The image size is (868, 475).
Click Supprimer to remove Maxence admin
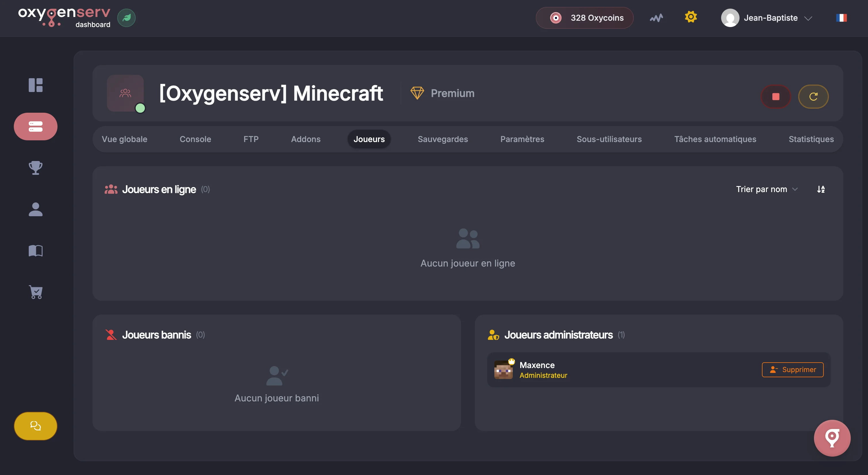coord(792,370)
